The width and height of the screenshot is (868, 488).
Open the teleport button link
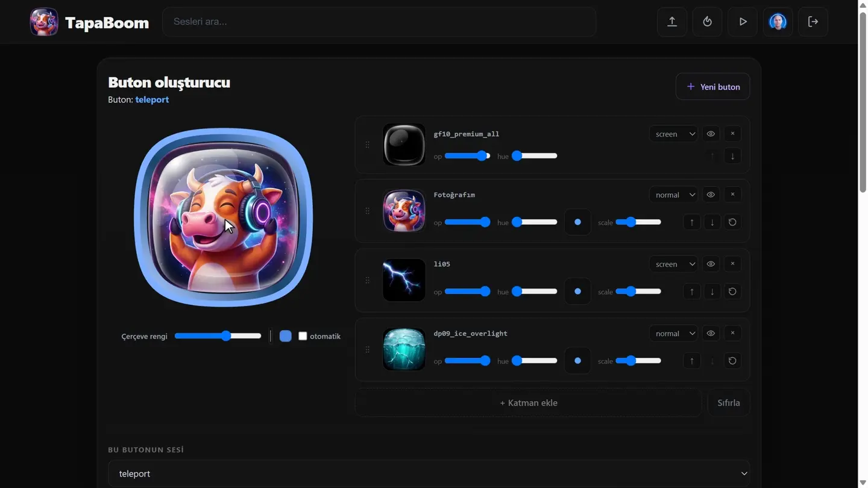(x=152, y=99)
